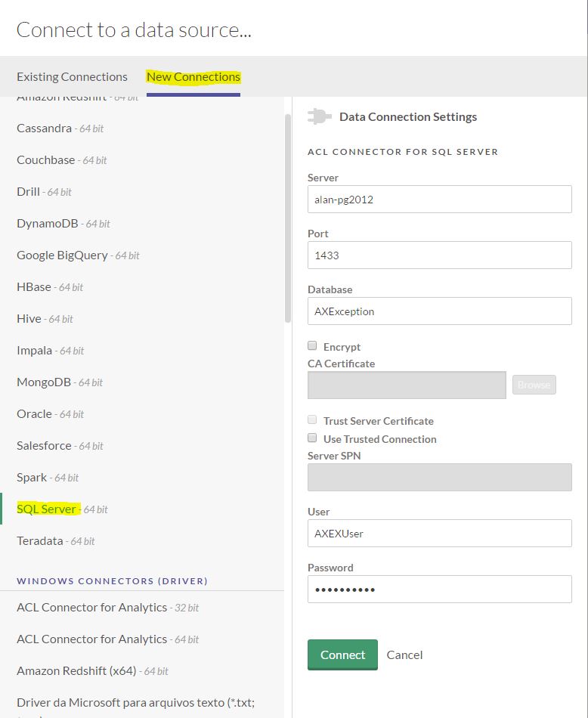The height and width of the screenshot is (718, 588).
Task: Enable the Encrypt checkbox
Action: pyautogui.click(x=311, y=345)
